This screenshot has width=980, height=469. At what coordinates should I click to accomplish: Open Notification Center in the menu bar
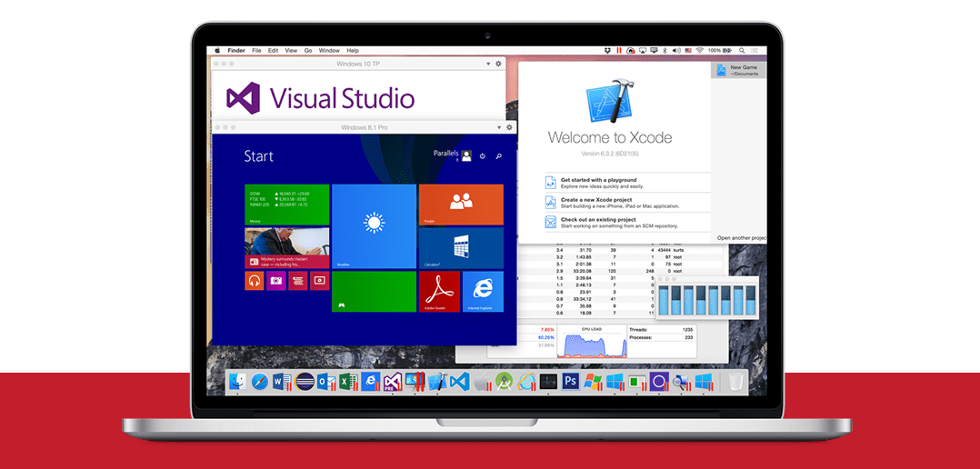(755, 51)
